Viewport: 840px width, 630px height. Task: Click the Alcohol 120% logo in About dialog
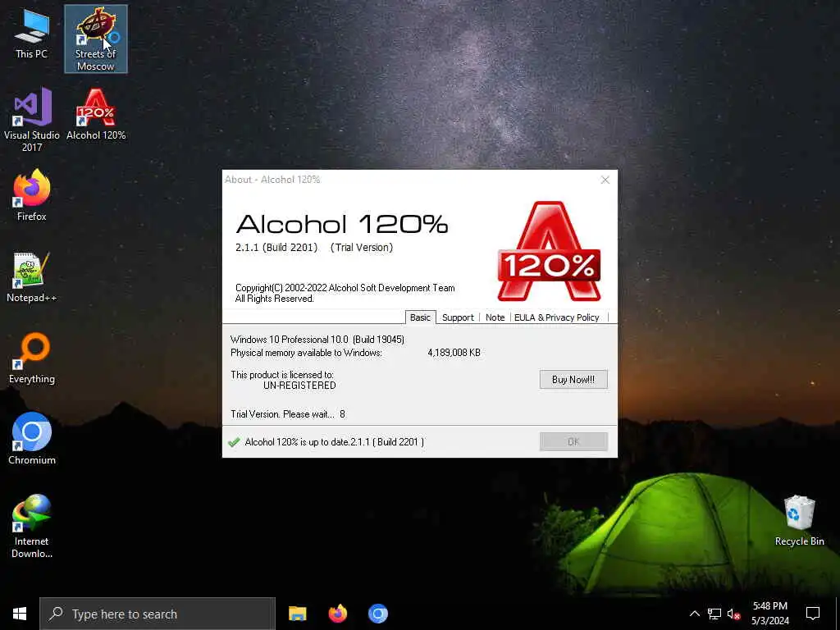[x=549, y=251]
